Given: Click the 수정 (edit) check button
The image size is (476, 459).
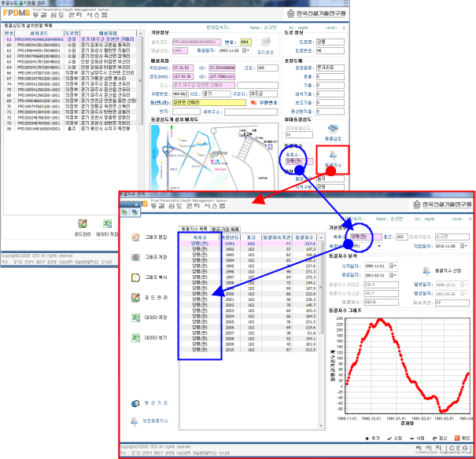Looking at the screenshot, I should (x=395, y=438).
